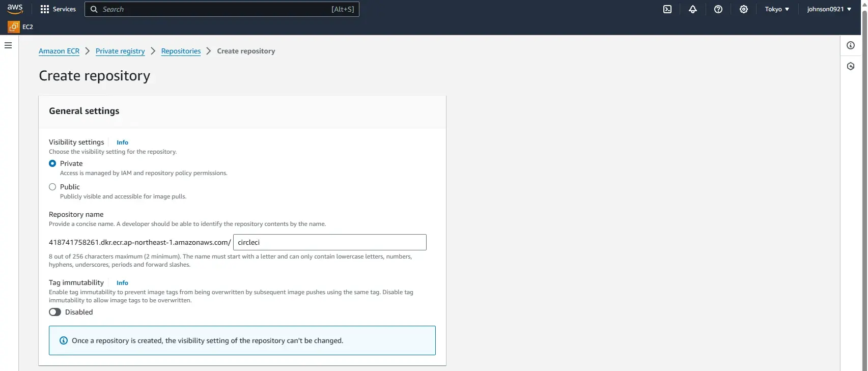Open the Services grid menu

pos(58,9)
